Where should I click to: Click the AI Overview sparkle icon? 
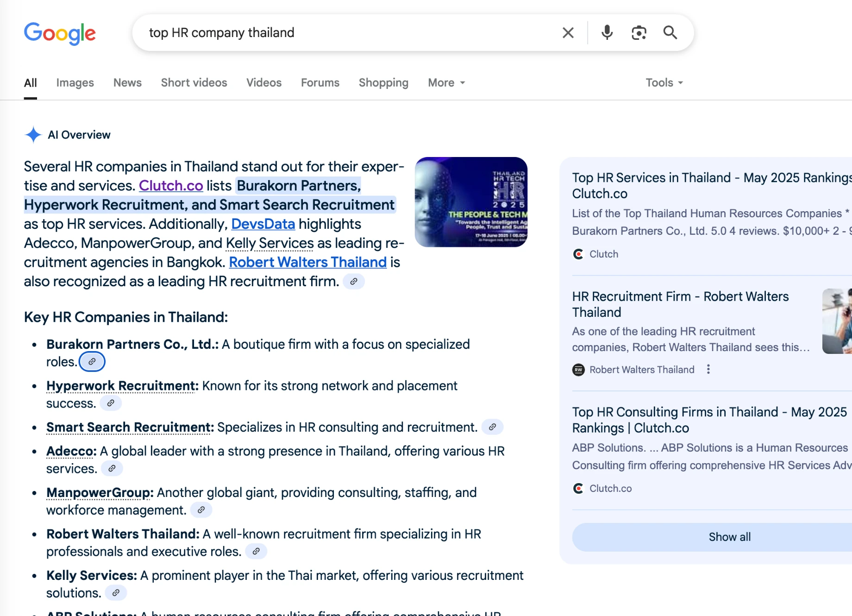33,135
